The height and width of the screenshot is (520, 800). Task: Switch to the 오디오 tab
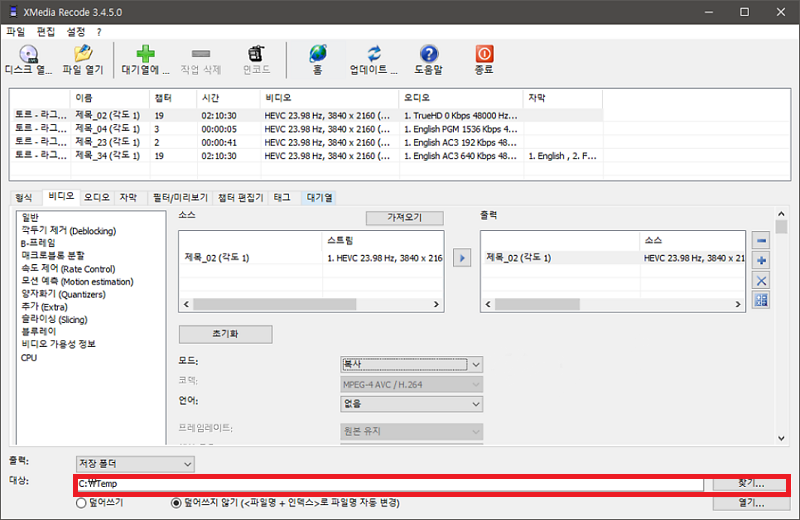coord(96,197)
